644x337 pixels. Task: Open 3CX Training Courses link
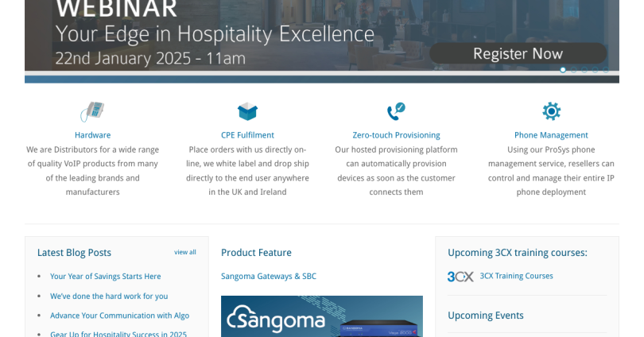(x=516, y=276)
